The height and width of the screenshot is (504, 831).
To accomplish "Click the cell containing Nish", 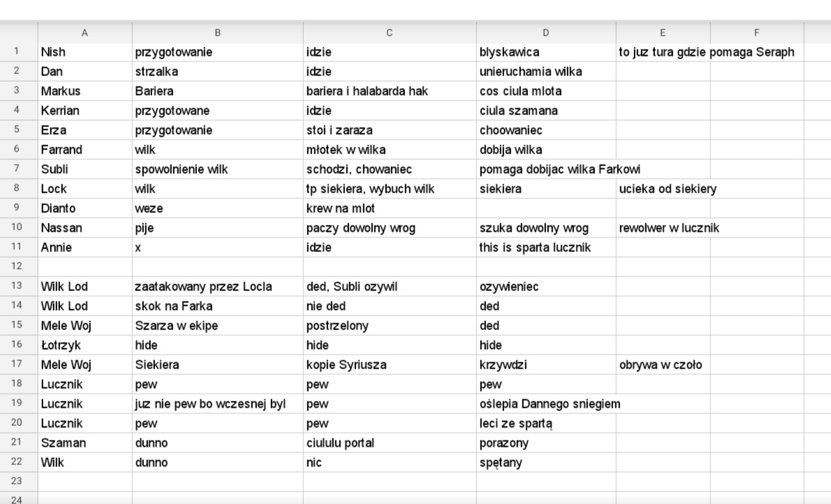I will coord(84,52).
